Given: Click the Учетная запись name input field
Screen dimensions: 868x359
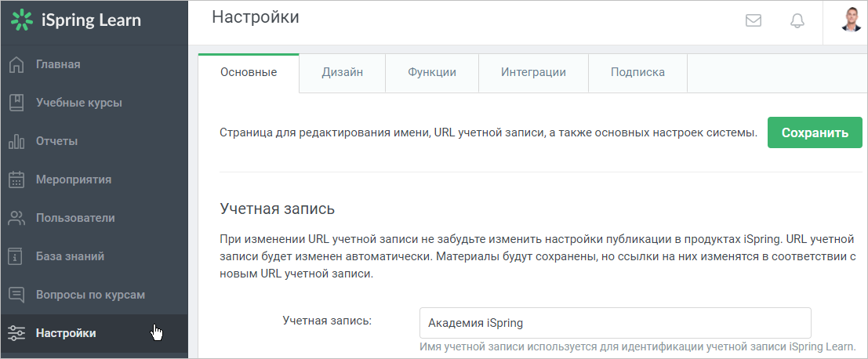Looking at the screenshot, I should tap(615, 323).
